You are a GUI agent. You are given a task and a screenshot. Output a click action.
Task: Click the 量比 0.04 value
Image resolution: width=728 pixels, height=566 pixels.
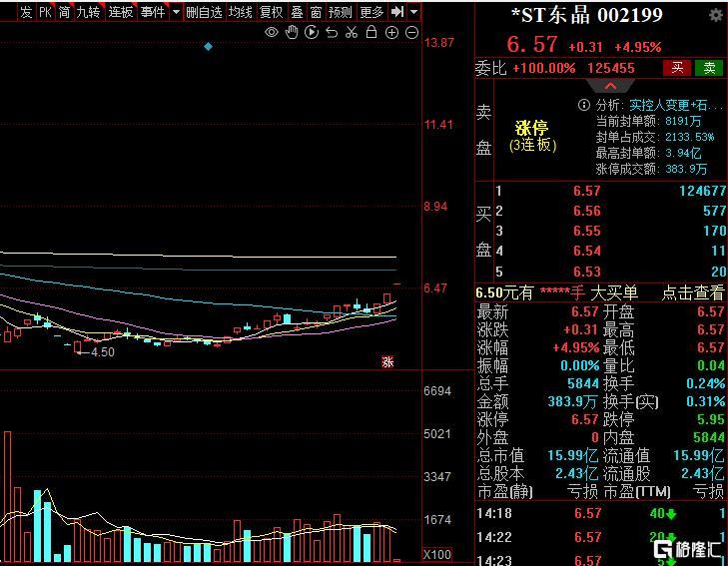(x=711, y=366)
